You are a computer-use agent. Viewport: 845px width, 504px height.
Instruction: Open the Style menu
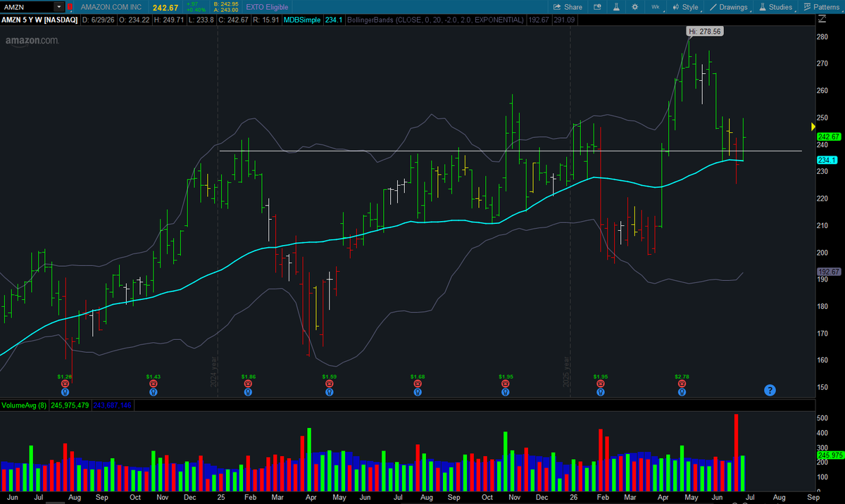click(684, 7)
